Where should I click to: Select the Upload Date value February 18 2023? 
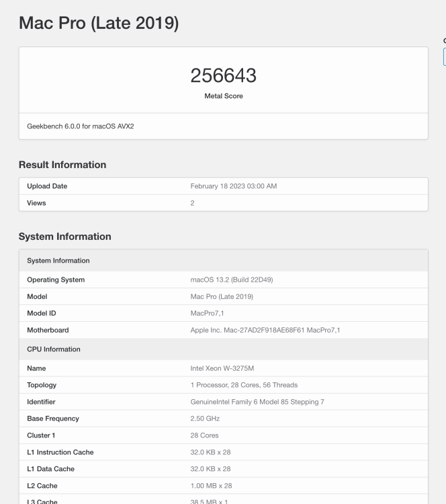[233, 186]
